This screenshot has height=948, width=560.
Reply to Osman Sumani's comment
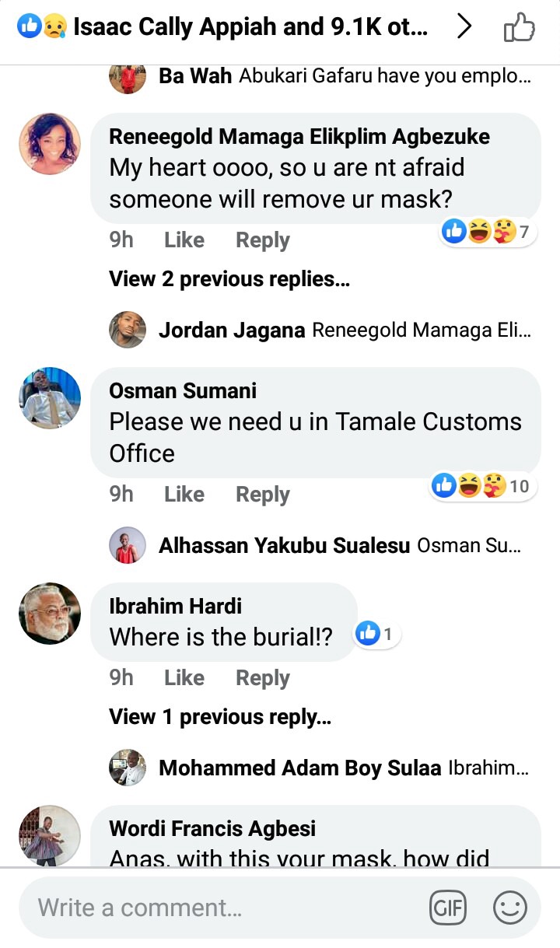263,494
